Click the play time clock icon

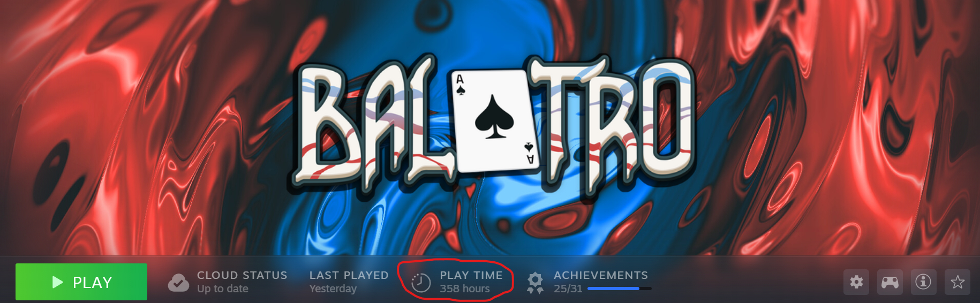421,282
